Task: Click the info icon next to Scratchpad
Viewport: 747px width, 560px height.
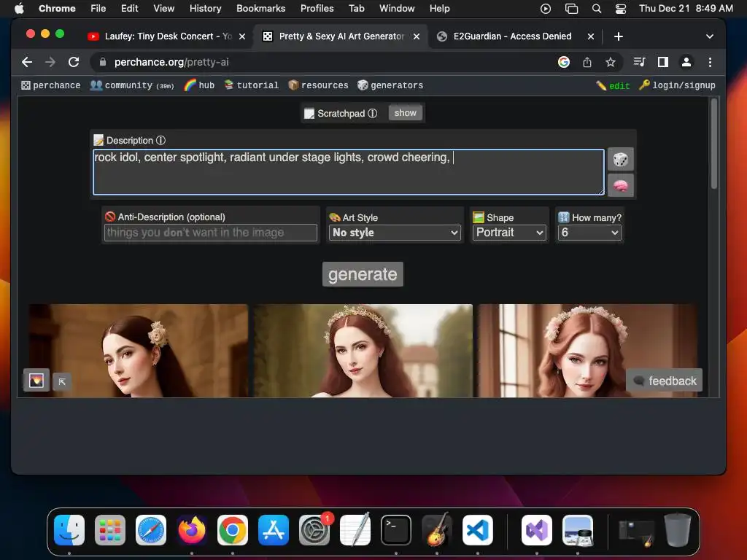Action: coord(373,113)
